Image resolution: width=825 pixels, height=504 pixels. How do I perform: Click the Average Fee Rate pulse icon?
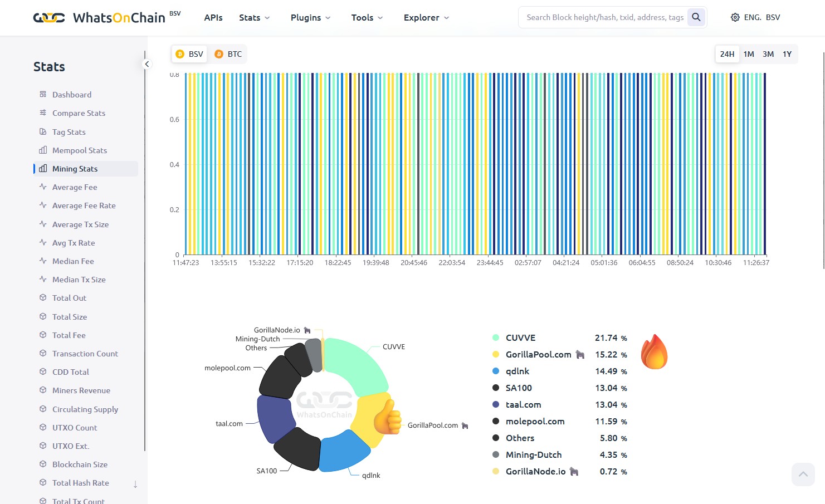pos(43,205)
